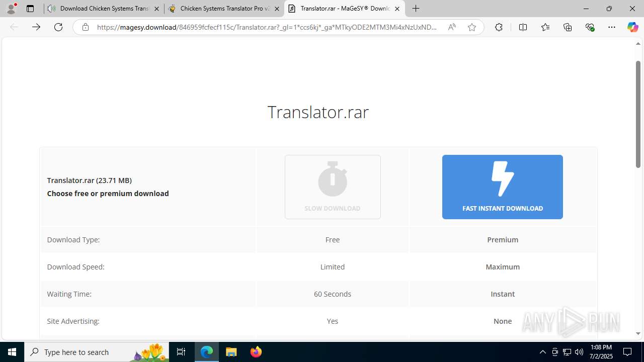The height and width of the screenshot is (362, 644).
Task: View site information lock icon
Action: coord(86,27)
